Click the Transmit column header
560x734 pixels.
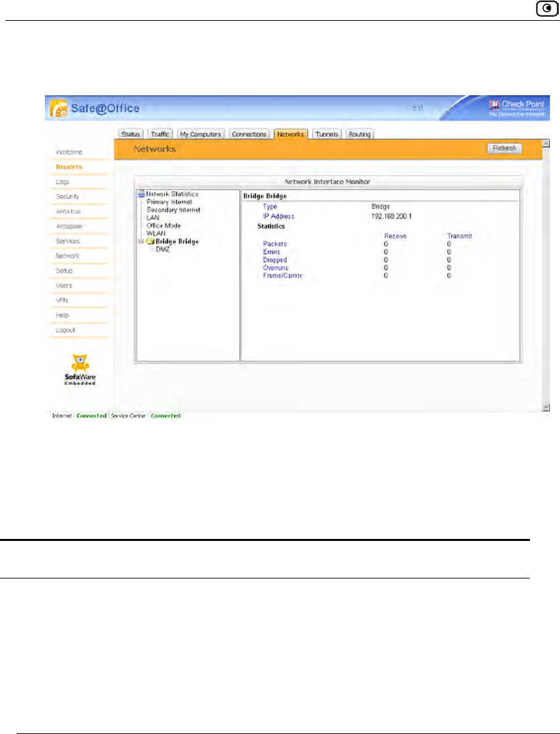coord(460,236)
